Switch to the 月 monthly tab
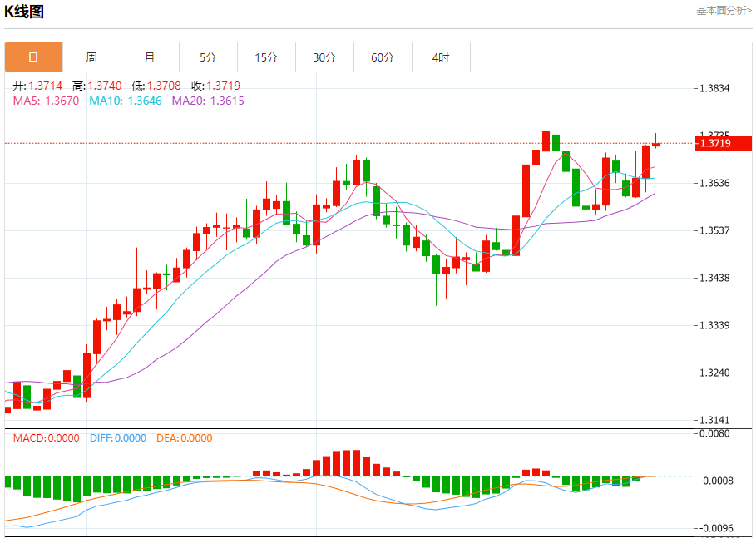This screenshot has width=756, height=538. [x=150, y=57]
